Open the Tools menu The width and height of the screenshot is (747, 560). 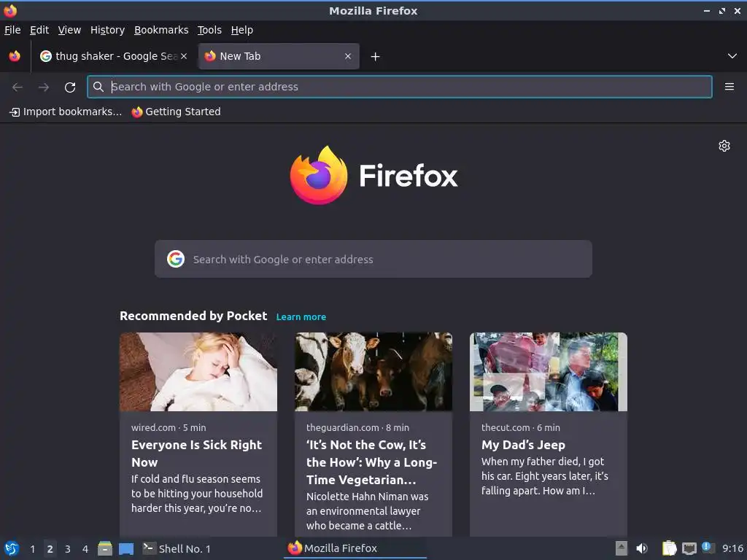pyautogui.click(x=209, y=30)
